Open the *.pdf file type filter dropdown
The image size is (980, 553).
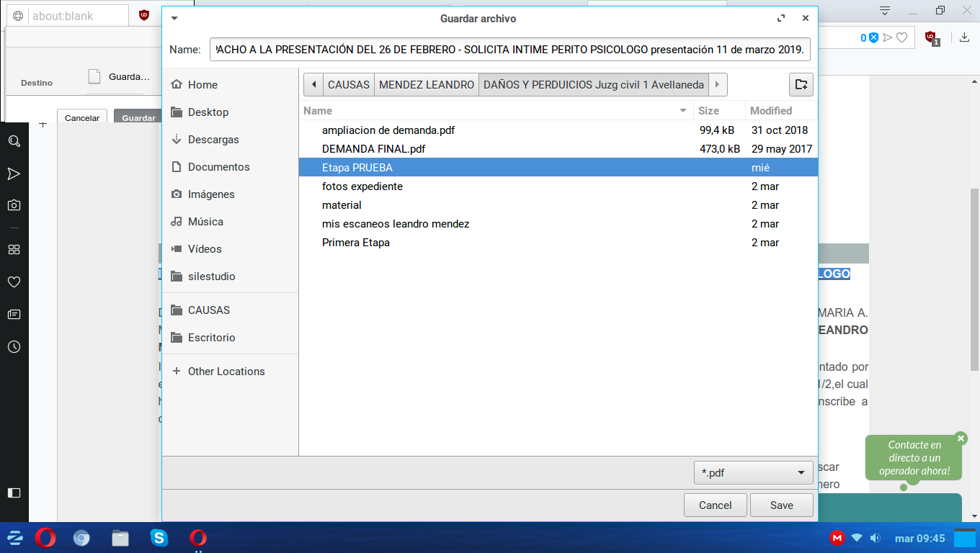[x=752, y=473]
